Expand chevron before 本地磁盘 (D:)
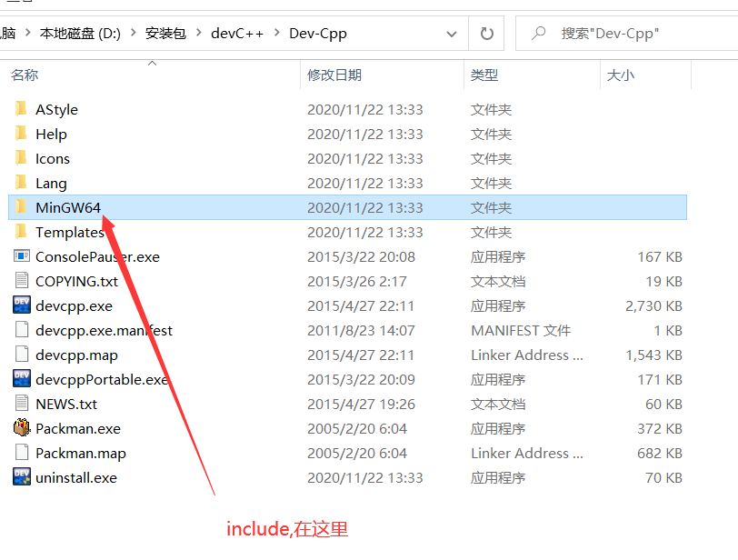The width and height of the screenshot is (738, 560). pos(28,33)
